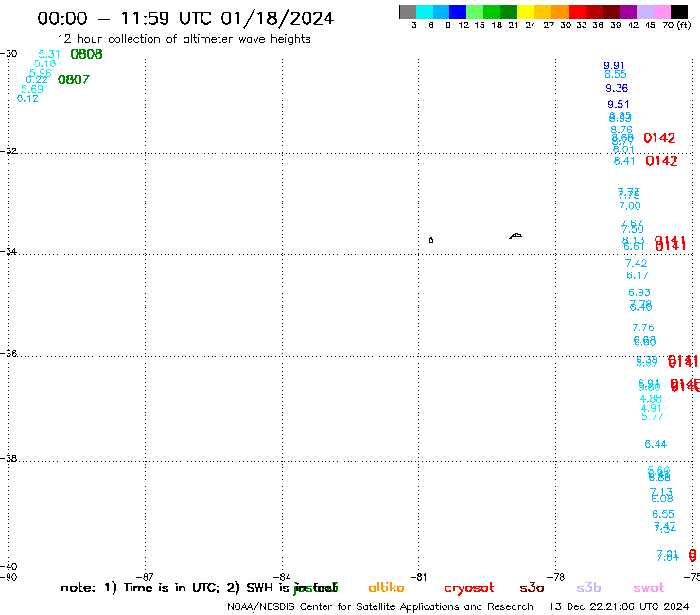Screen dimensions: 700x615
Task: Click the latitude axis label -38
Action: click(x=9, y=458)
